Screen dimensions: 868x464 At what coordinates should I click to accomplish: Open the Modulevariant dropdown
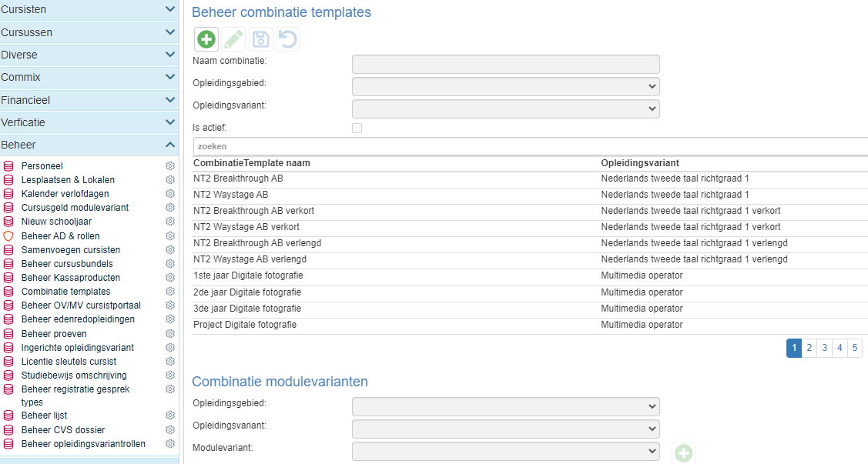(x=506, y=451)
